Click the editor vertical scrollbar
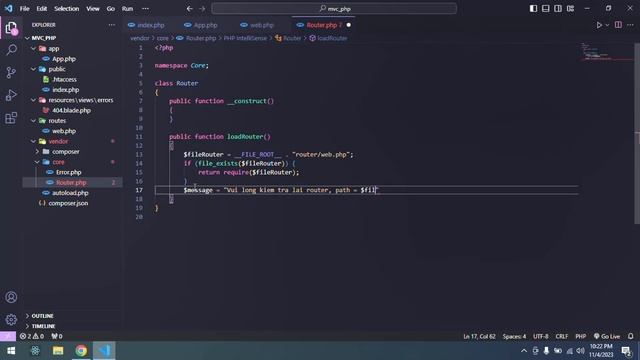The image size is (640, 360). pos(637,133)
